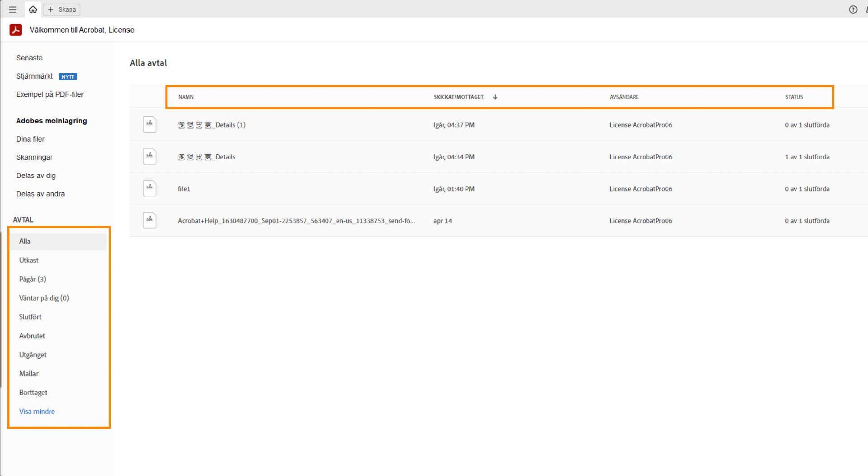Click the NYTT badge beside Stjärnmärkt
Screen dimensions: 868x476
pyautogui.click(x=68, y=76)
